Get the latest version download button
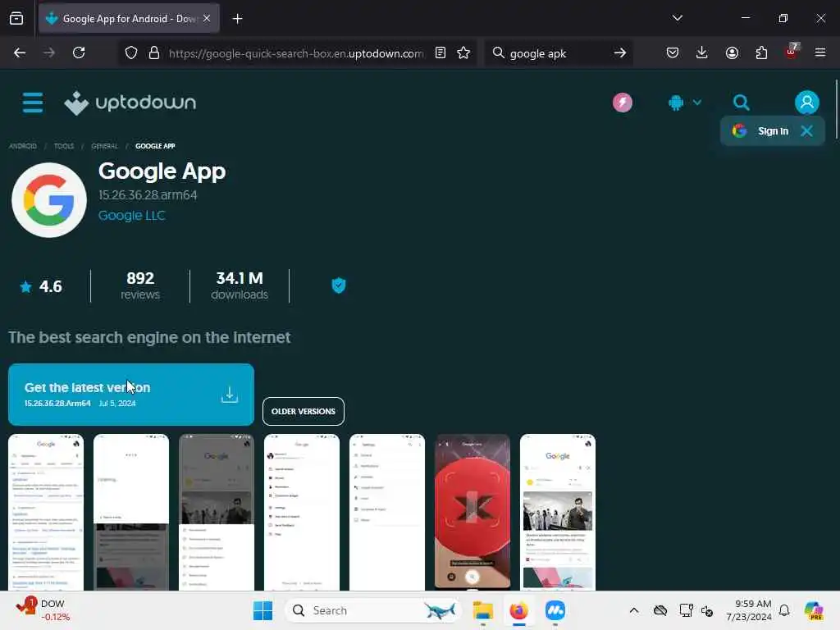840x630 pixels. [x=131, y=395]
